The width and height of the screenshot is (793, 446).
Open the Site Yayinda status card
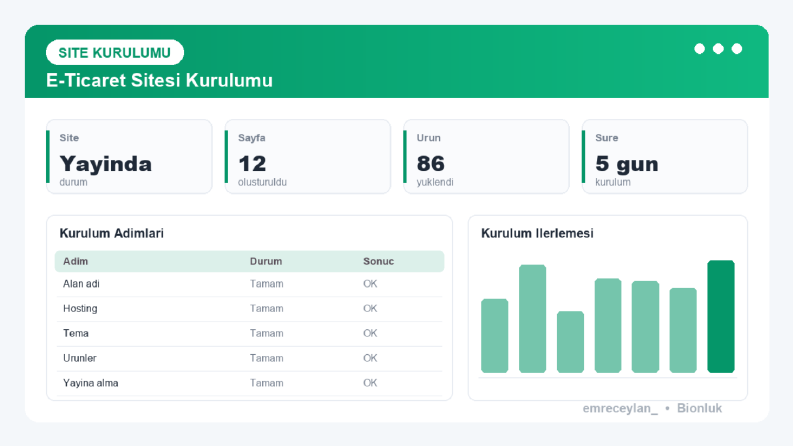129,157
